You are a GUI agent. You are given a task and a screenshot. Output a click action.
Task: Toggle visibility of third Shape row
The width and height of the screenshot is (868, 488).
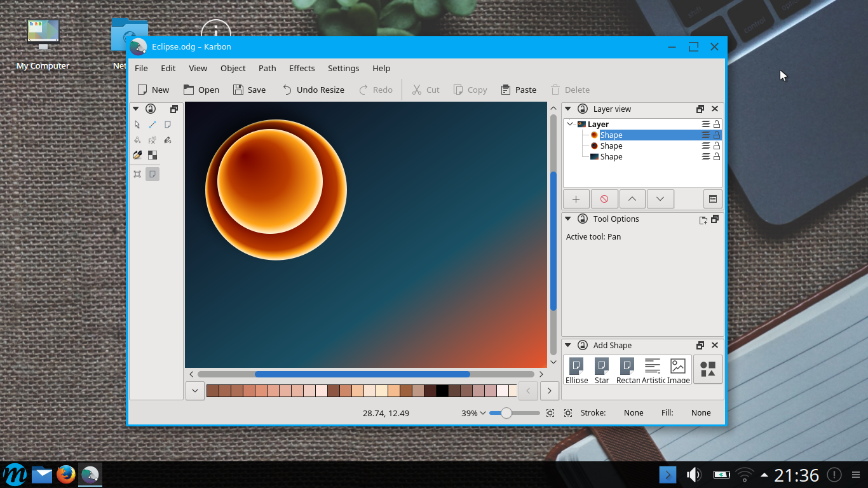coord(705,156)
